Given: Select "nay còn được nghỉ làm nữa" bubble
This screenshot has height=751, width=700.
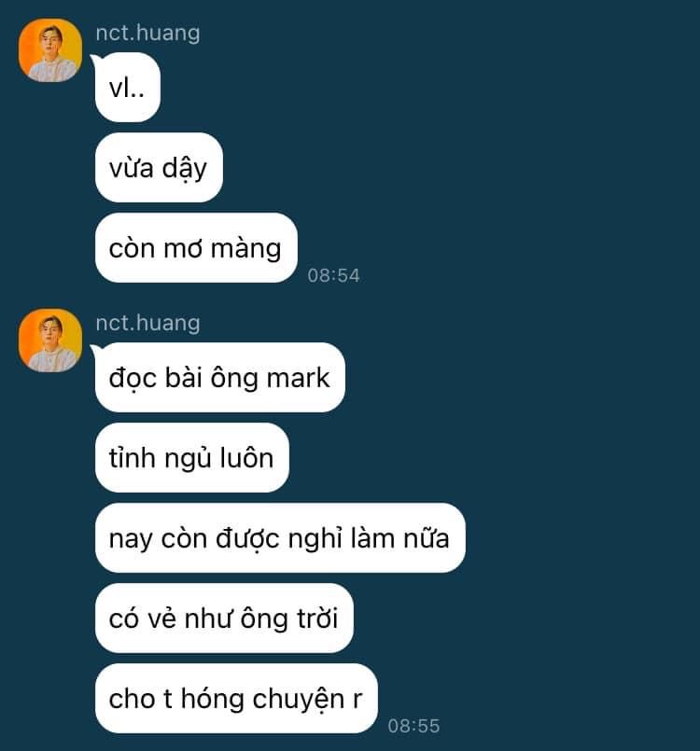Looking at the screenshot, I should pos(280,538).
